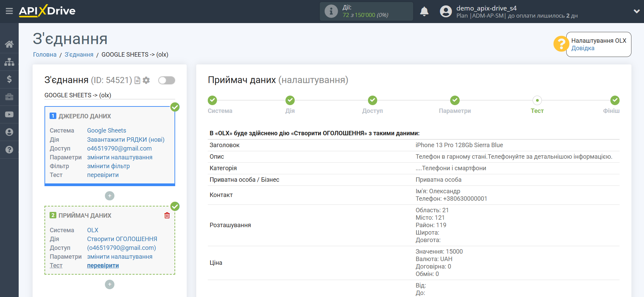Image resolution: width=644 pixels, height=297 pixels.
Task: Click the Приватна особа value
Action: 438,180
